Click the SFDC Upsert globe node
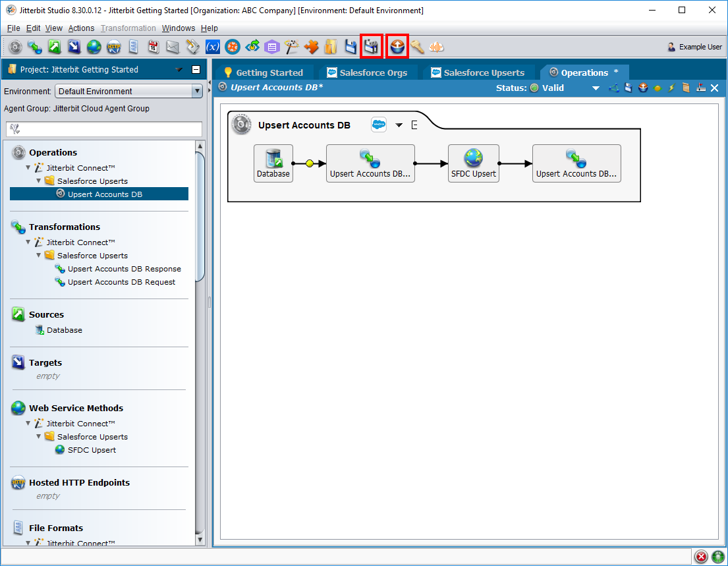 click(473, 163)
